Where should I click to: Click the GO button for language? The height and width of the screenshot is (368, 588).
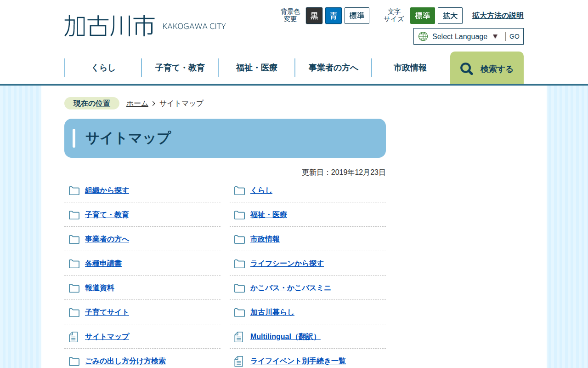(514, 36)
